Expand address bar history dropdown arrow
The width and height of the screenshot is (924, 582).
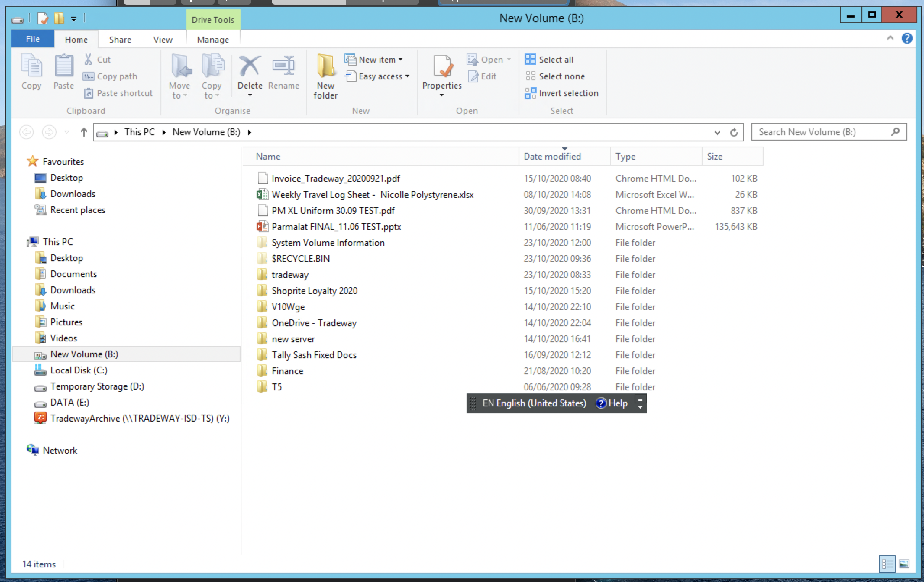pyautogui.click(x=717, y=132)
